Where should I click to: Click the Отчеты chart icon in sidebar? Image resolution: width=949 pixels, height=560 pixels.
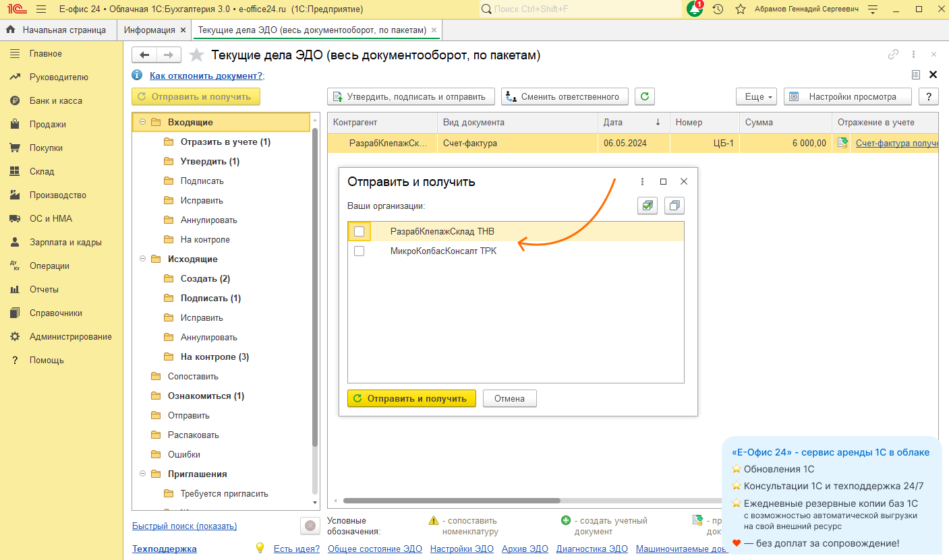[14, 289]
